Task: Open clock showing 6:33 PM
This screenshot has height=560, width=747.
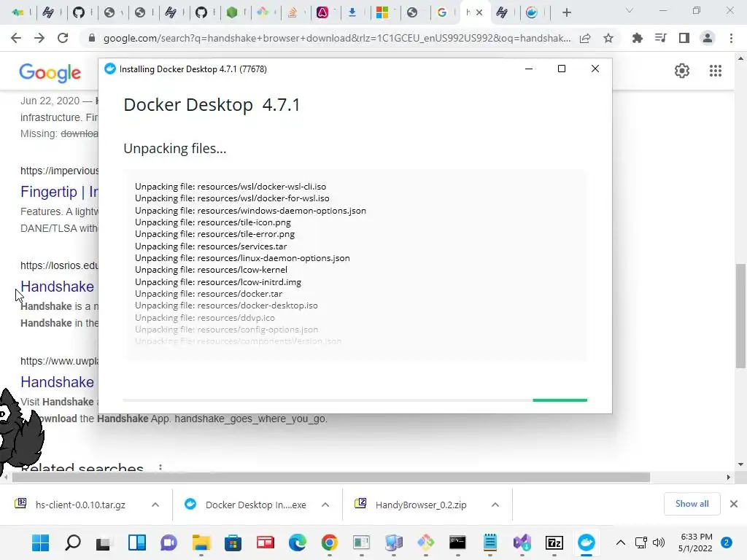Action: coord(695,542)
